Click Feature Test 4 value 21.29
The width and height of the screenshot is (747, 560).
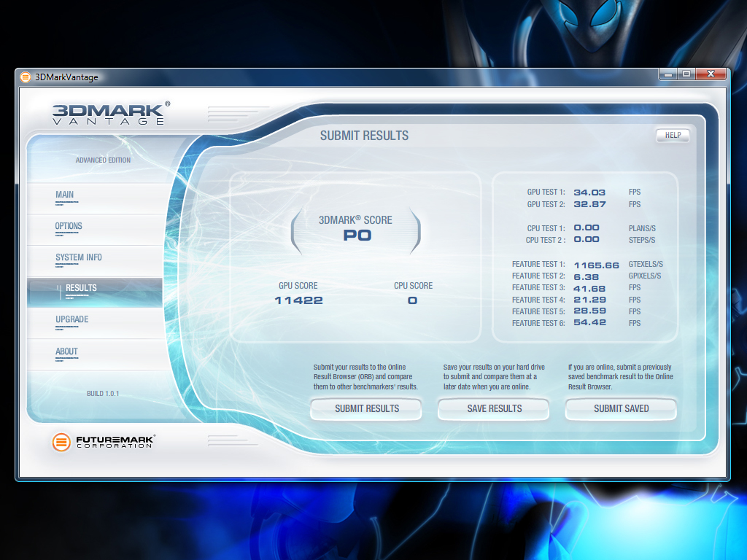tap(589, 300)
